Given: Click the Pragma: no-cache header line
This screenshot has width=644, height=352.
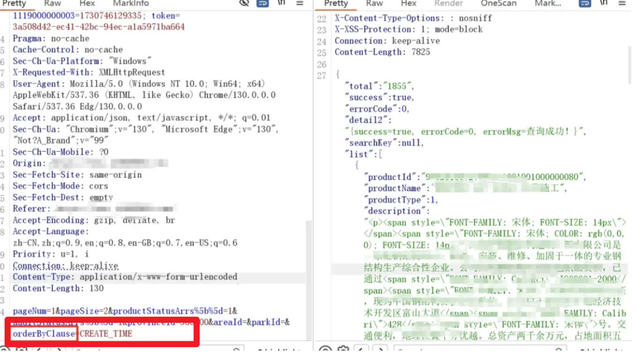Looking at the screenshot, I should (x=51, y=38).
